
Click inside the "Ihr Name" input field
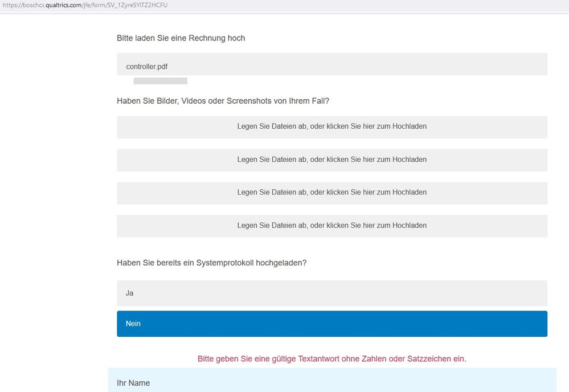[x=331, y=387]
